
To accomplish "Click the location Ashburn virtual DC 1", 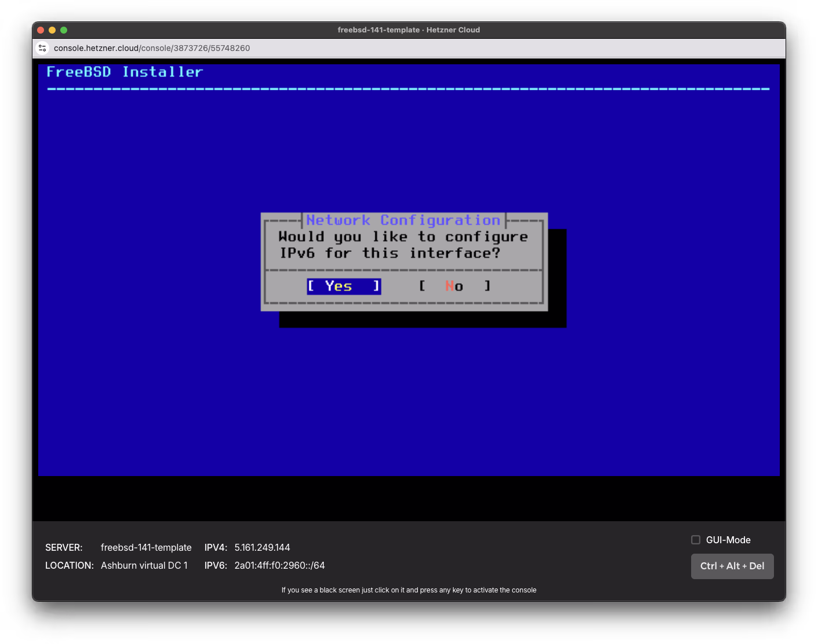I will 144,565.
